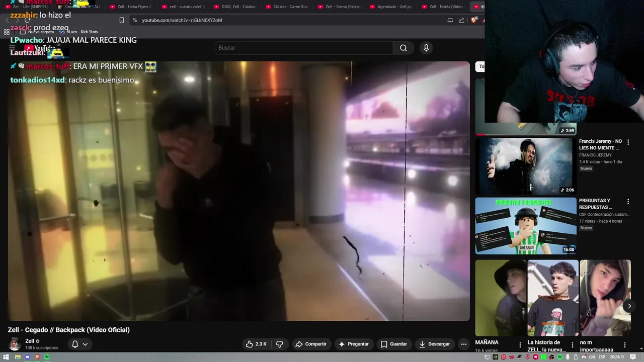
Task: Click the volume speaker icon in the tray
Action: pyautogui.click(x=592, y=357)
